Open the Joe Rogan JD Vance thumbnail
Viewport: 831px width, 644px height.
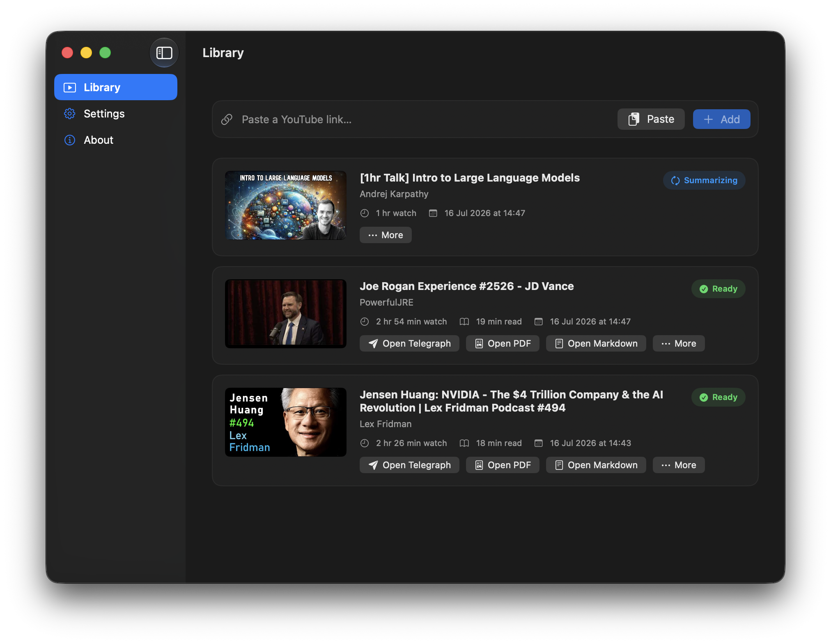click(286, 314)
